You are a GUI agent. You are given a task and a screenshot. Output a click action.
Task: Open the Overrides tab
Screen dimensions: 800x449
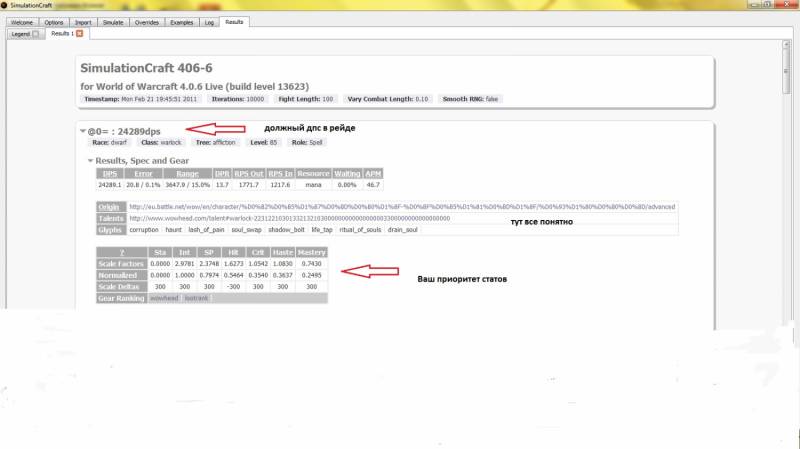(x=147, y=22)
